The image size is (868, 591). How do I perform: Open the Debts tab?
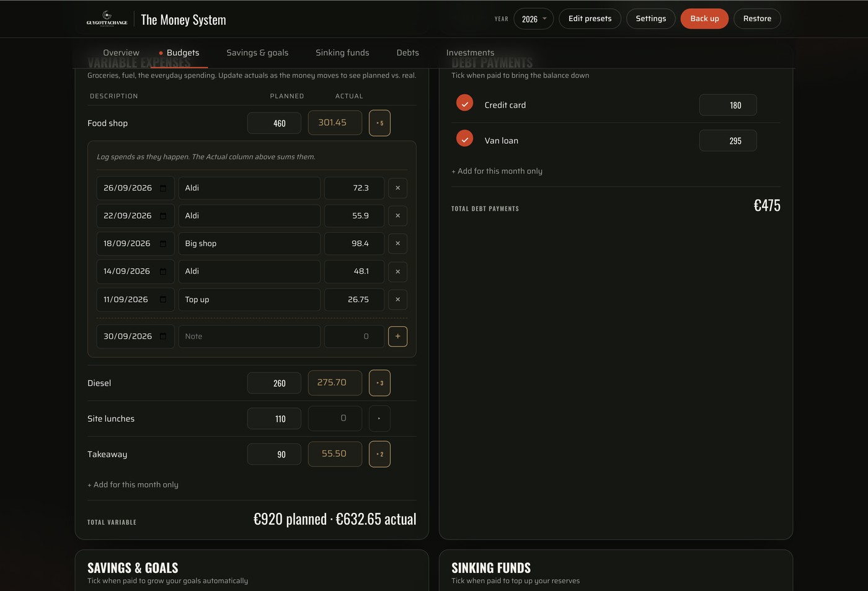pyautogui.click(x=407, y=53)
